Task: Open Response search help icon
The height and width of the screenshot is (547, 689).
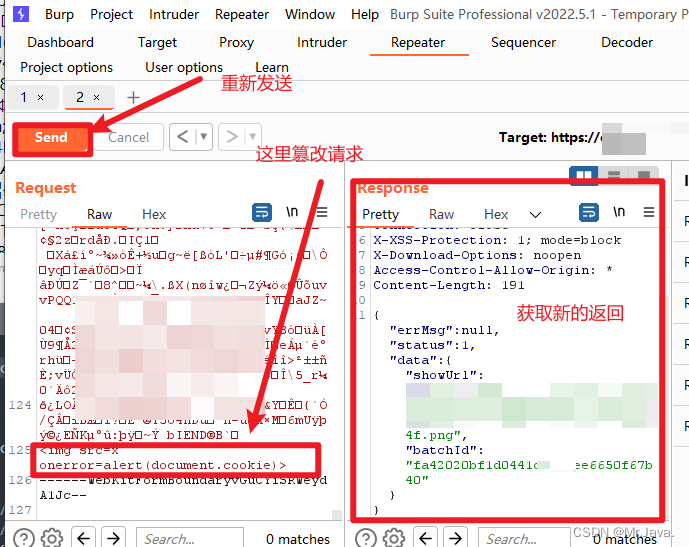Action: (366, 539)
